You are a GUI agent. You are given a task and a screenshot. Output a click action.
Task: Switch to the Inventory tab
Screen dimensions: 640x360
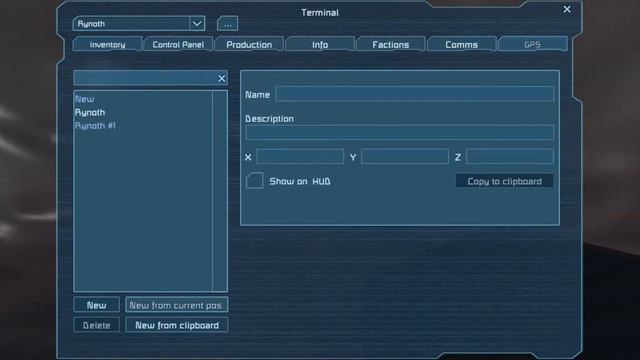click(107, 44)
